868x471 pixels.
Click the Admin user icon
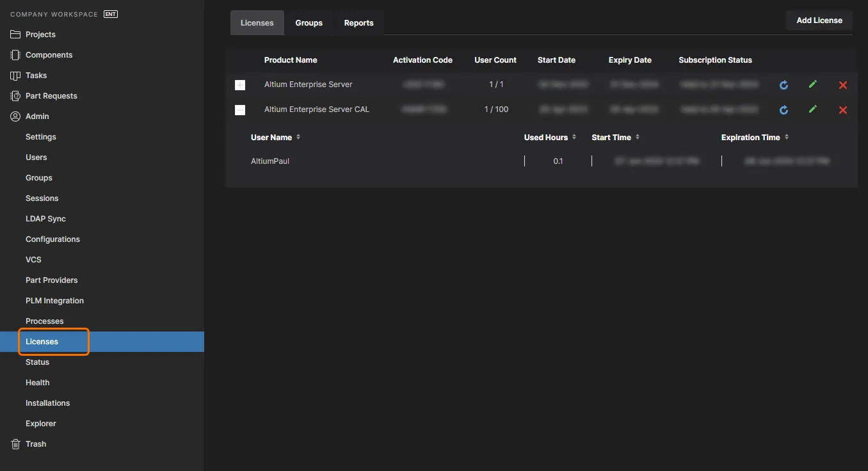pyautogui.click(x=15, y=116)
